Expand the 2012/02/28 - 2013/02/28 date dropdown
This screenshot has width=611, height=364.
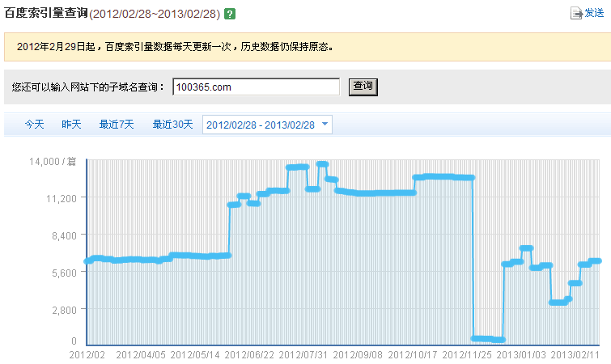pos(267,125)
